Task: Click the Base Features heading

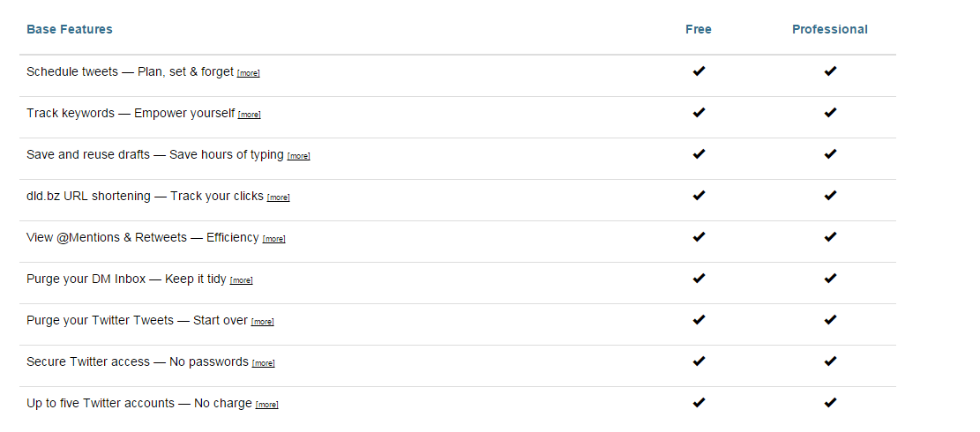Action: pyautogui.click(x=70, y=29)
